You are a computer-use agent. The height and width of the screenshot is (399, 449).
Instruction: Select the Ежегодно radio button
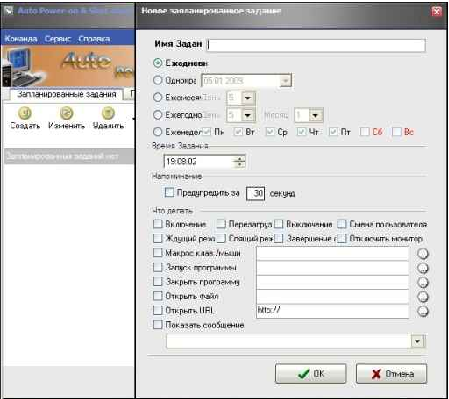point(157,115)
